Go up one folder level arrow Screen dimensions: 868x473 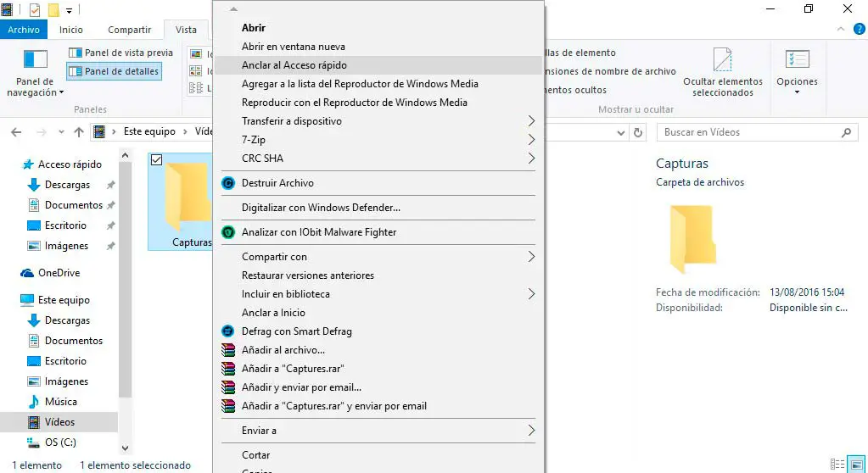point(79,132)
